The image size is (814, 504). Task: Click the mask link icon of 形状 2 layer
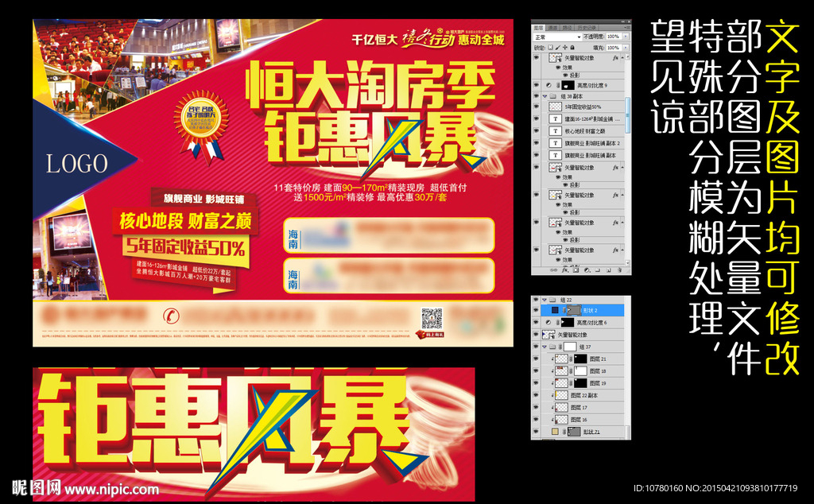click(564, 310)
